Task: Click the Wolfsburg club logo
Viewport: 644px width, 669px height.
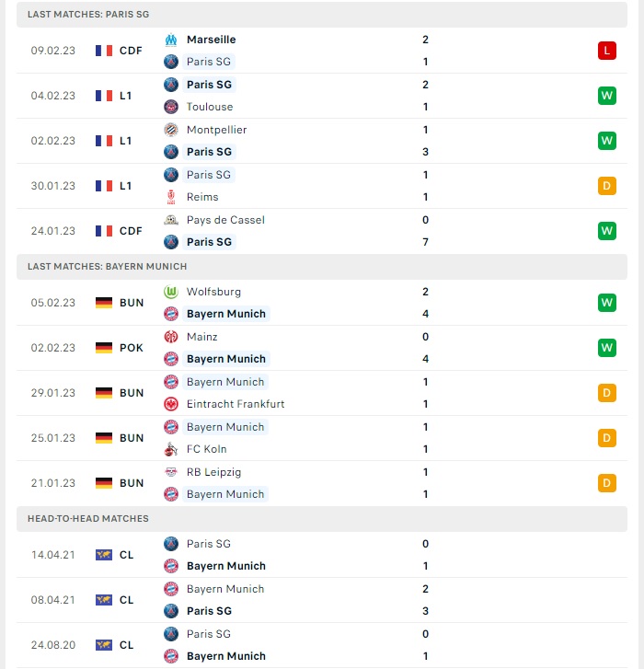Action: click(171, 292)
